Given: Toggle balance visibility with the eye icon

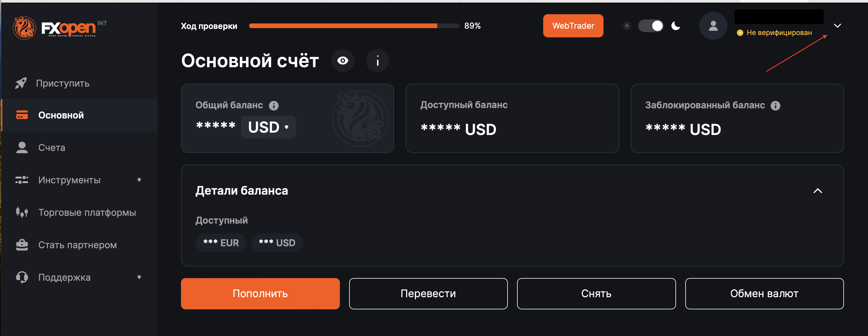Looking at the screenshot, I should click(343, 61).
